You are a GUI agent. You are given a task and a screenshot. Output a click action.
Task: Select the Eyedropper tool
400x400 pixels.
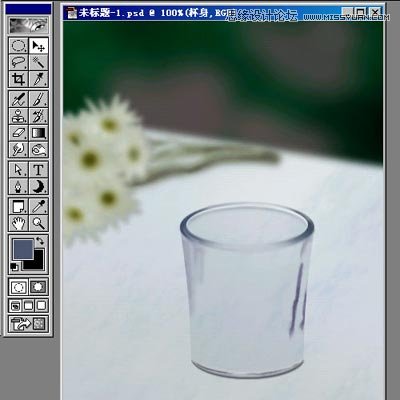tap(38, 206)
